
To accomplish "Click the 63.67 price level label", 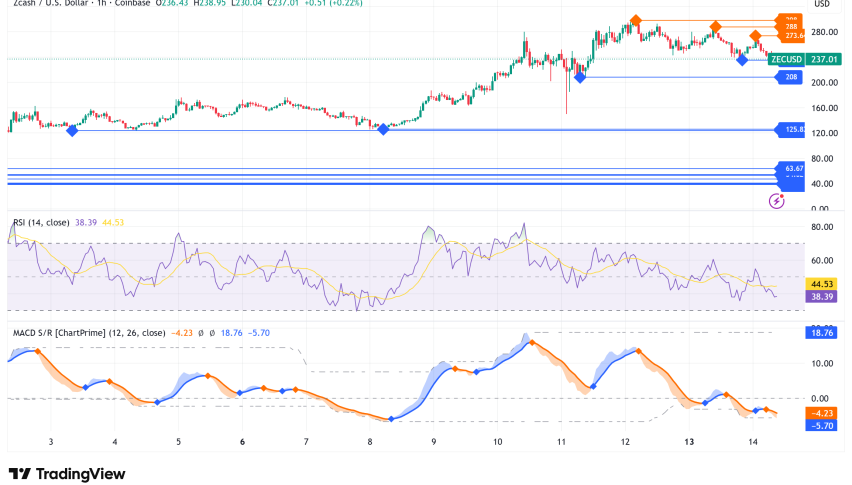I will coord(794,168).
